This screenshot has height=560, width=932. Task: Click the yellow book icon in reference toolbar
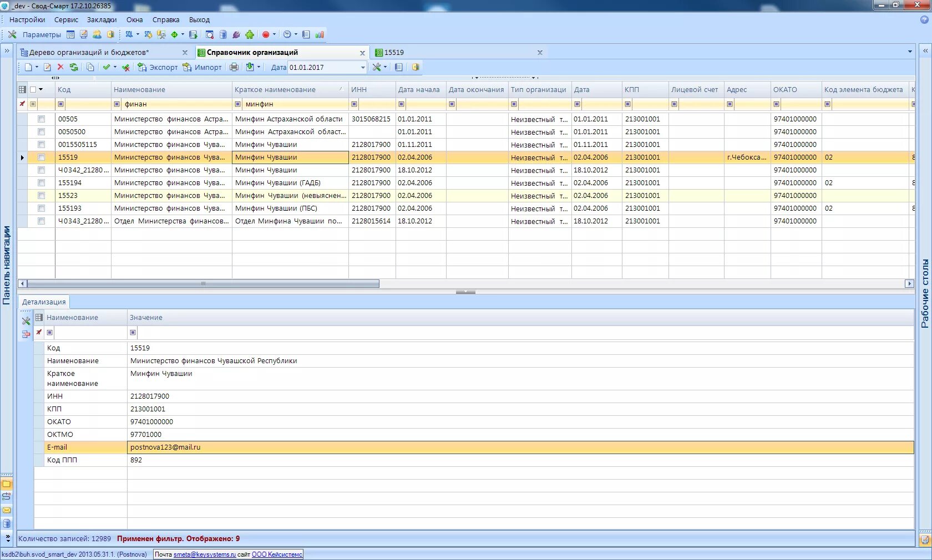415,67
